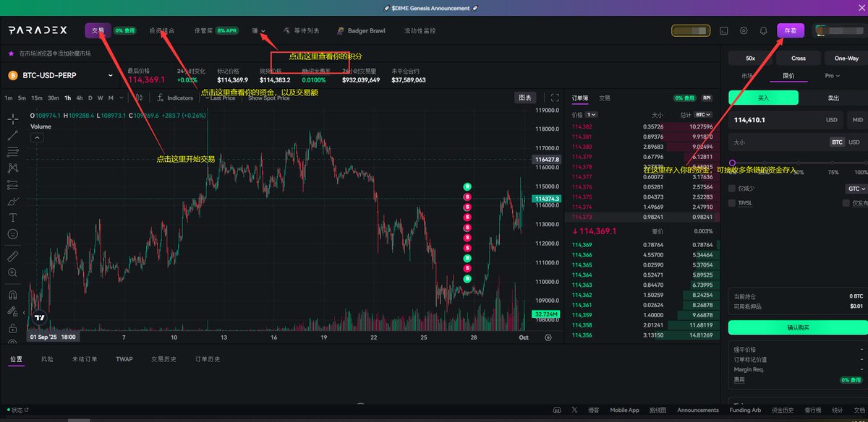868x422 pixels.
Task: Click the Bitcoin coin icon beside BTC-USD-PERP
Action: point(13,75)
